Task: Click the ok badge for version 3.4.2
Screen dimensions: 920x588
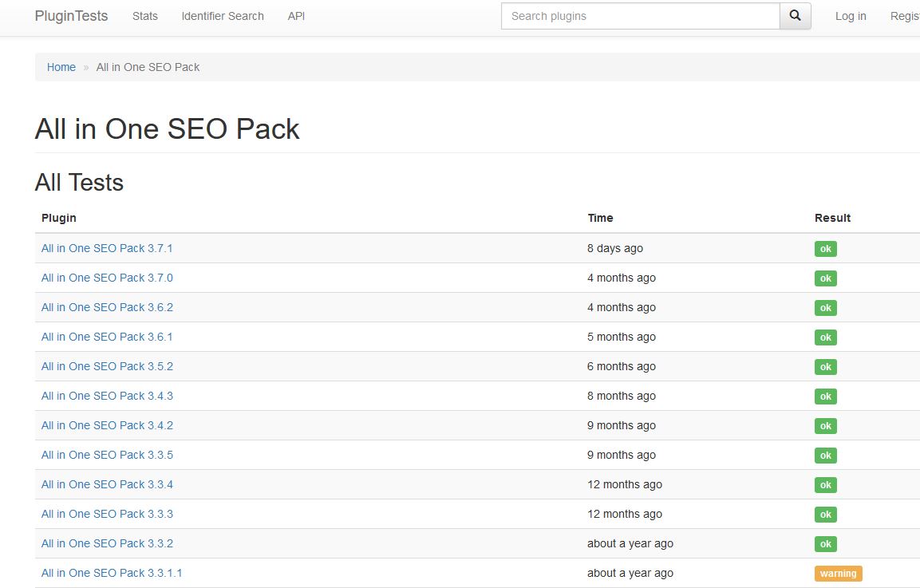Action: tap(826, 426)
